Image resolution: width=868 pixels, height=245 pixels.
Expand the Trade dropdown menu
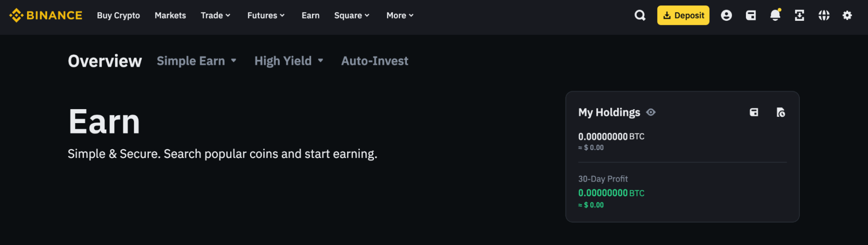click(216, 15)
